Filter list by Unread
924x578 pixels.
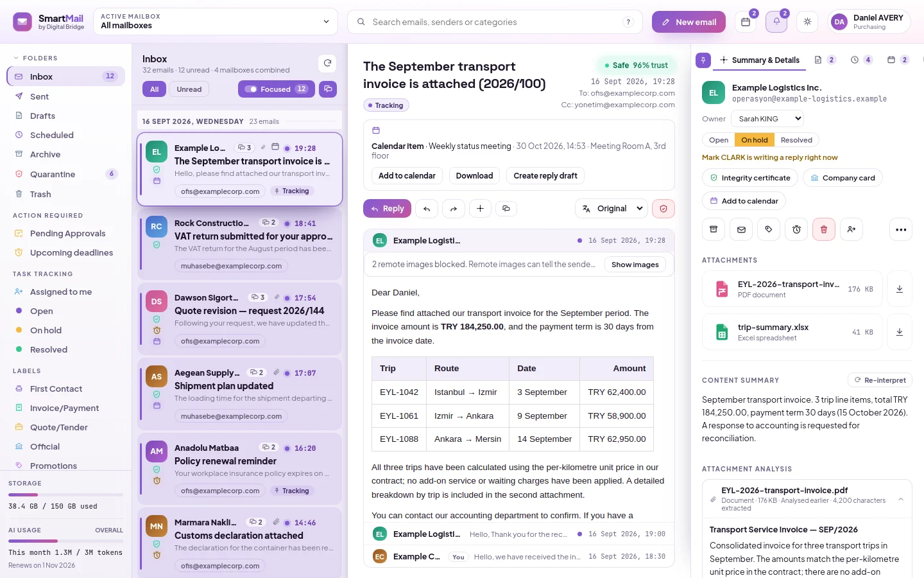pyautogui.click(x=189, y=89)
